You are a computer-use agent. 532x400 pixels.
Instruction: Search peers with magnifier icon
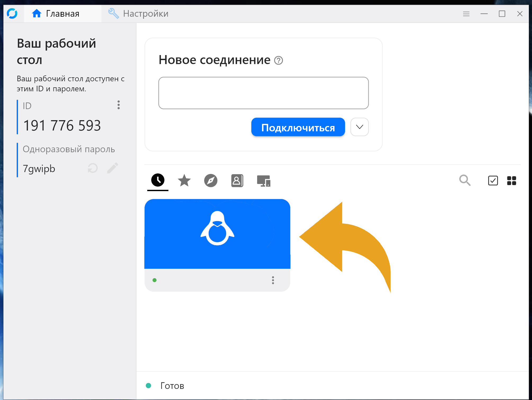(465, 180)
